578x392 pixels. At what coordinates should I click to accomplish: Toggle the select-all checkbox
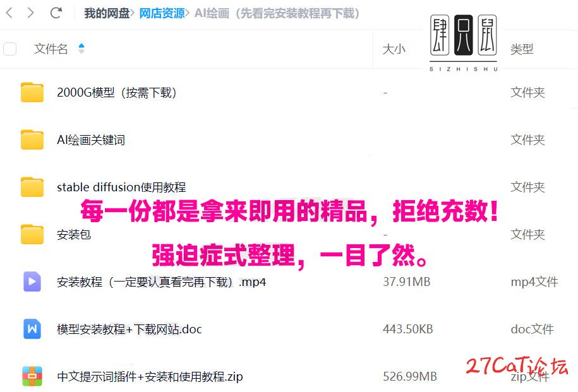9,49
